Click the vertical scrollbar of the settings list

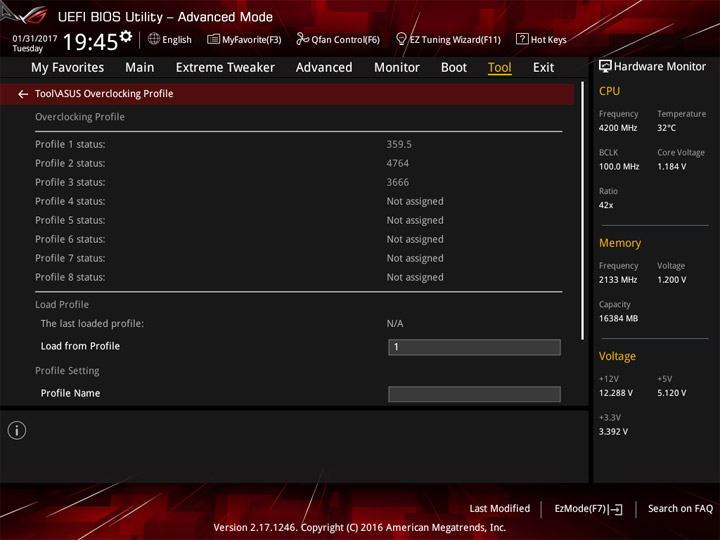(x=583, y=211)
